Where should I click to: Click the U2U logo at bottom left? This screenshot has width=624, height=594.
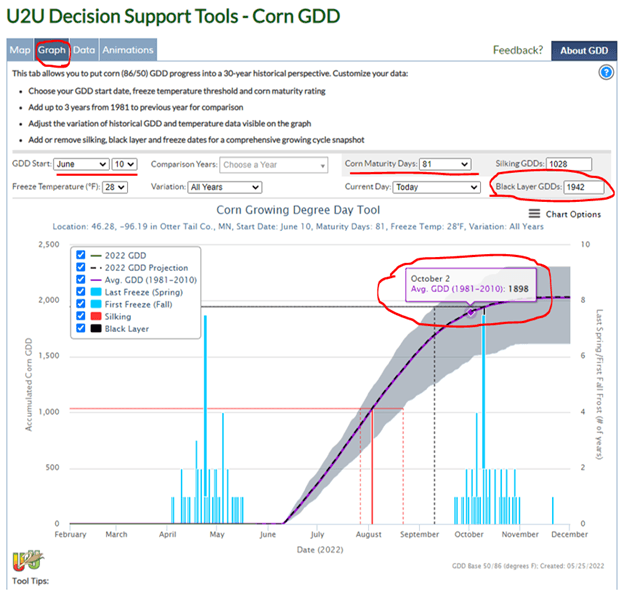tap(24, 561)
